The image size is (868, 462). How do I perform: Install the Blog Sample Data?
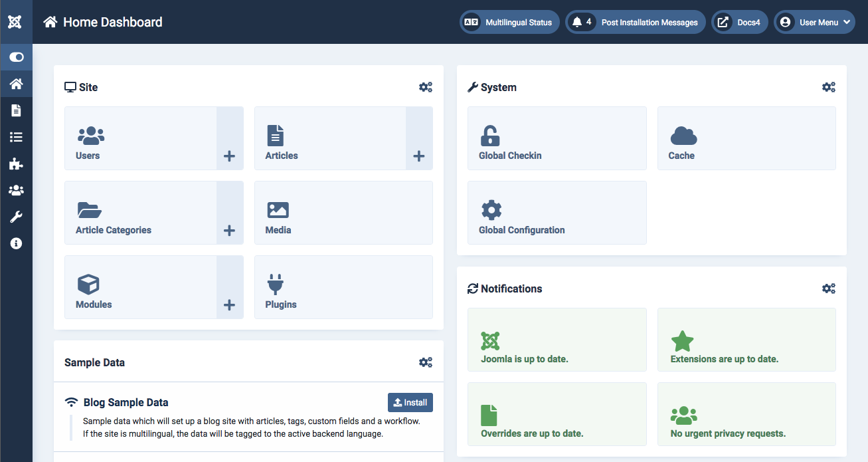tap(410, 402)
